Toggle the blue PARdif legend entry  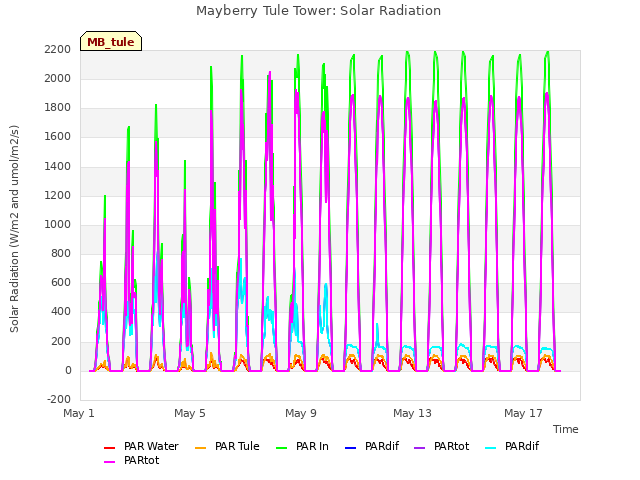pyautogui.click(x=372, y=447)
